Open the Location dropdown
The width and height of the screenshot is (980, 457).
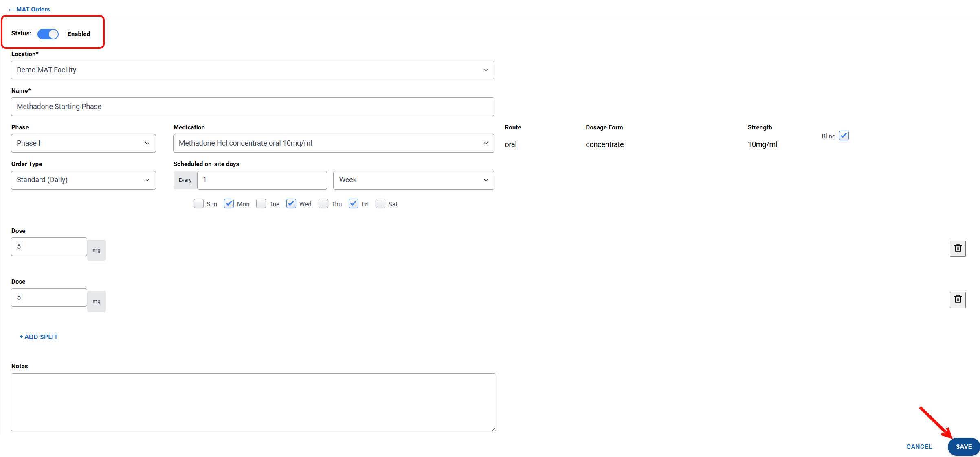pyautogui.click(x=253, y=70)
